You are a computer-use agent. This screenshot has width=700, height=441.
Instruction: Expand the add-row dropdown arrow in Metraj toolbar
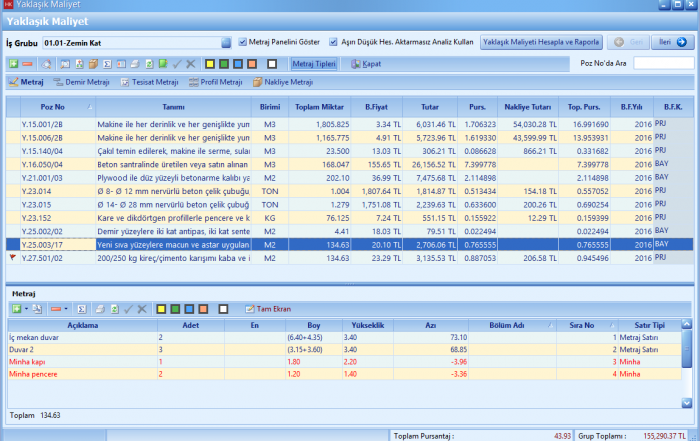coord(25,309)
